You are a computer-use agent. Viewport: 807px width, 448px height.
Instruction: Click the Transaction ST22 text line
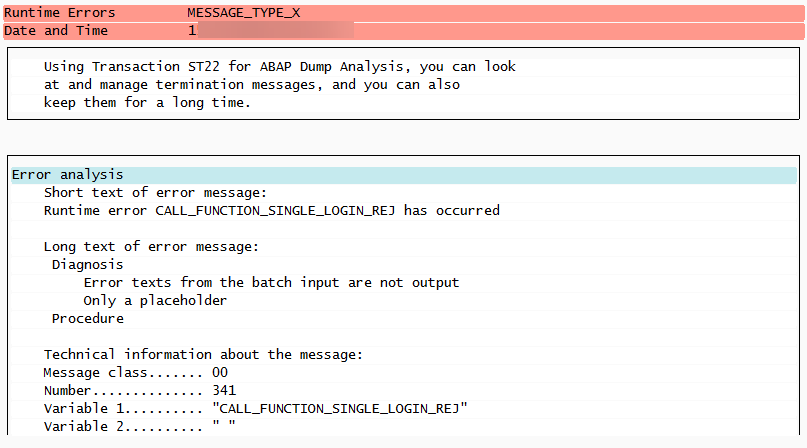point(279,67)
